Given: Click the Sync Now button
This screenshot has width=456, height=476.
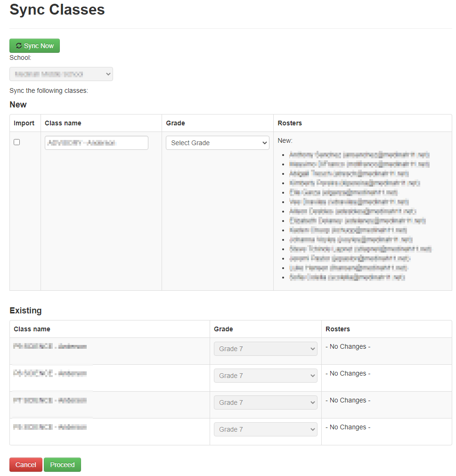Looking at the screenshot, I should (x=34, y=46).
